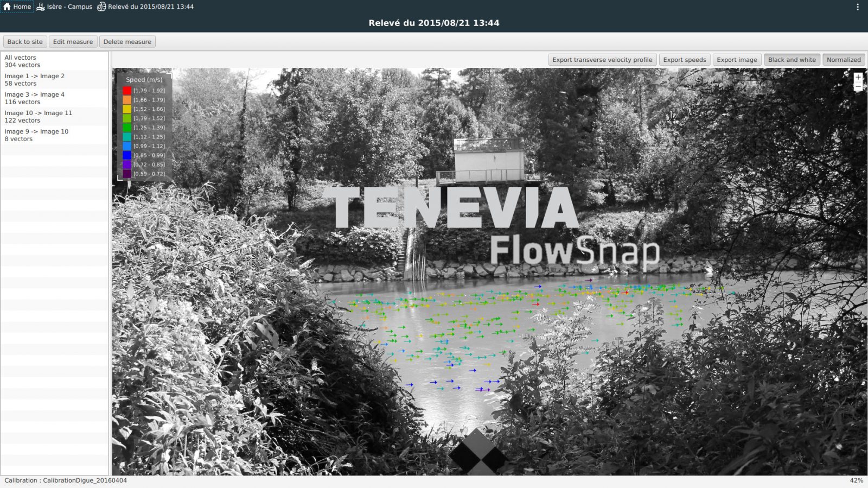Screen dimensions: 868x488
Task: Click red 1.79-1.92 speed swatch
Action: pyautogui.click(x=127, y=91)
